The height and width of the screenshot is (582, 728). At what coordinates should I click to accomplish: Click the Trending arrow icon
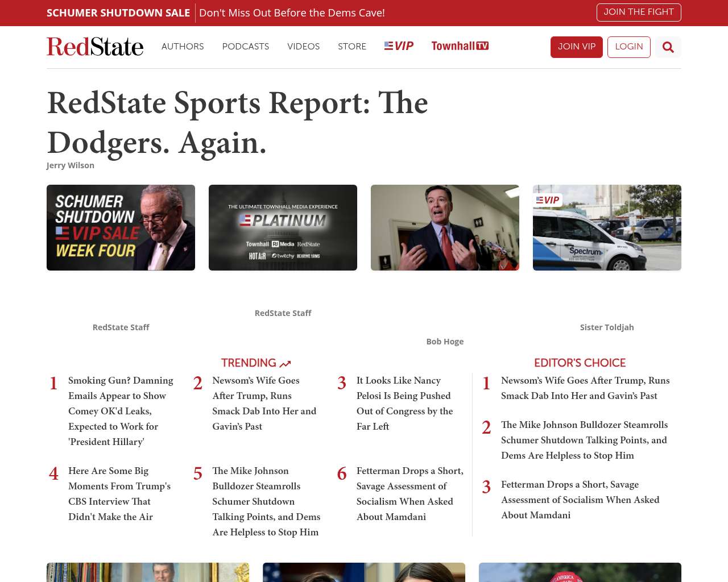285,364
